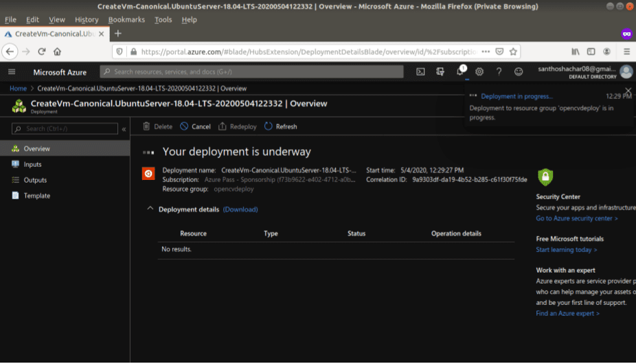Open Start learning today link
This screenshot has width=636, height=364.
coord(566,249)
